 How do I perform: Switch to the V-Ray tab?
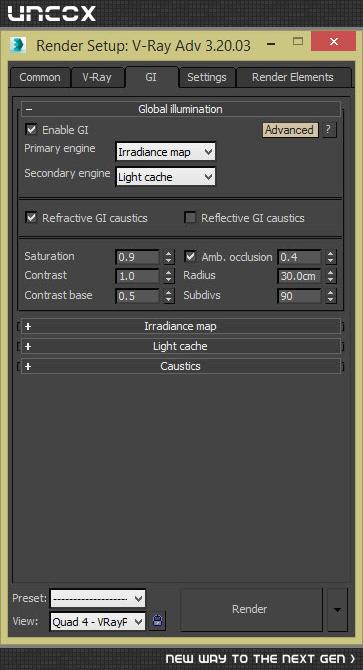(98, 78)
